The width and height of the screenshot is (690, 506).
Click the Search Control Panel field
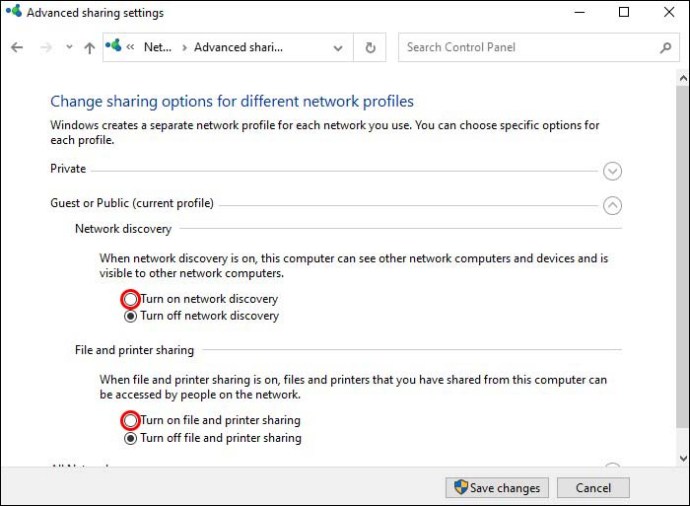pos(525,48)
